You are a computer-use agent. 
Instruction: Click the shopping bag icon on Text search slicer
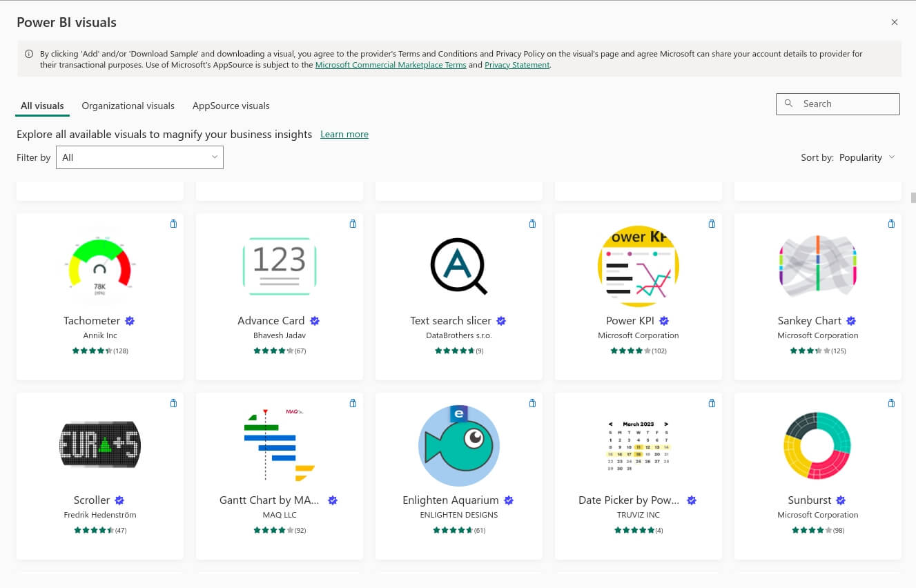point(532,224)
